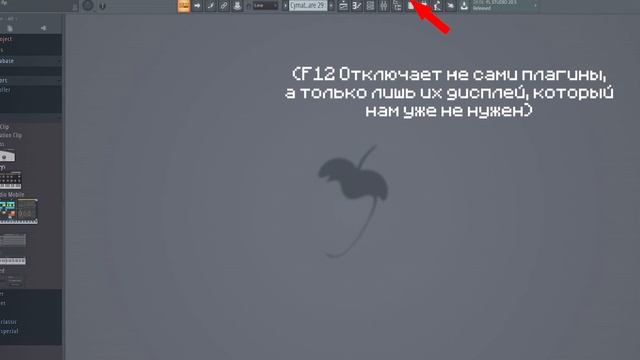Viewport: 640px width, 360px height.
Task: Select the brush icon in the top toolbar
Action: point(211,6)
